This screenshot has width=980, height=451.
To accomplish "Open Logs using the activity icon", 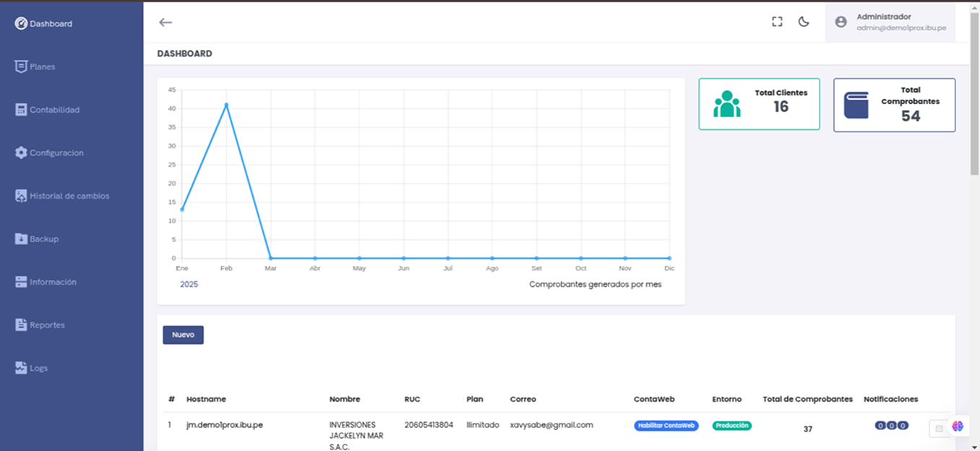I will (x=21, y=368).
